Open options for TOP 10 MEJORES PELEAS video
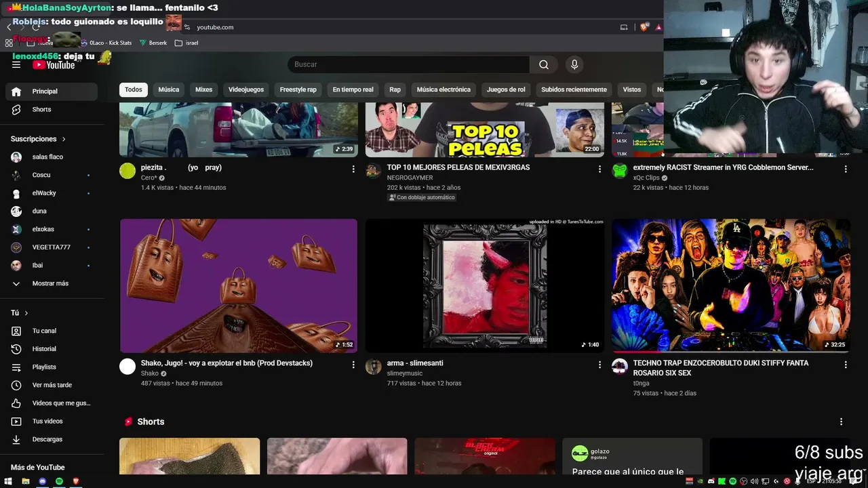This screenshot has height=488, width=868. coord(599,169)
